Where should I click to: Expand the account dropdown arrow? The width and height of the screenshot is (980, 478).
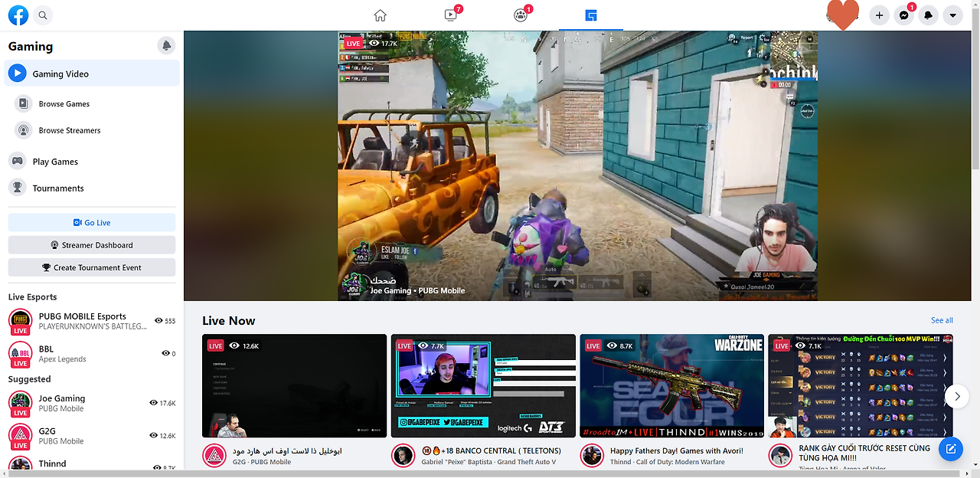click(952, 15)
